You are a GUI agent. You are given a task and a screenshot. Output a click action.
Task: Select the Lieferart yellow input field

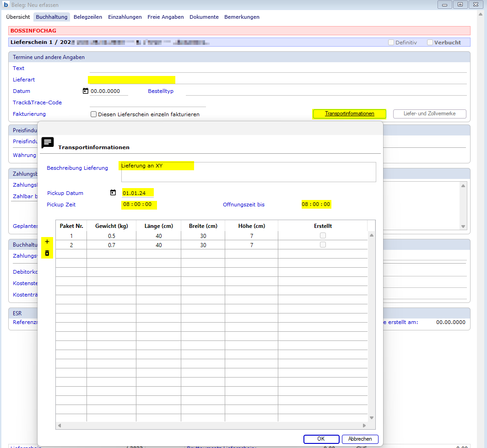pyautogui.click(x=131, y=80)
